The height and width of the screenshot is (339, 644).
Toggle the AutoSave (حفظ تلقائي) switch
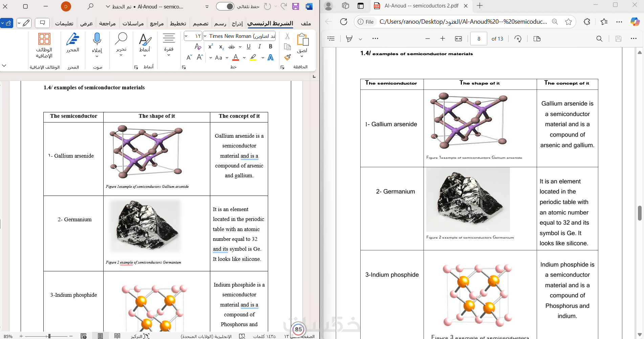[225, 6]
